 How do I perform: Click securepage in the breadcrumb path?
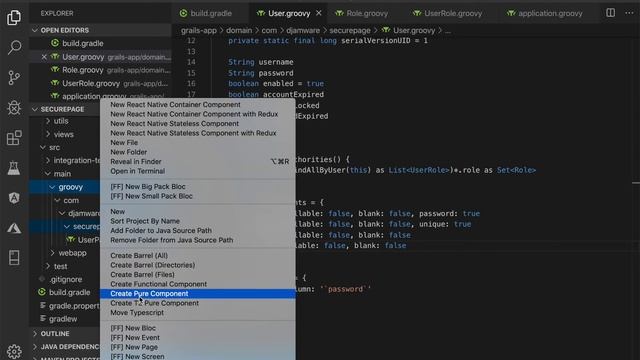(x=350, y=30)
